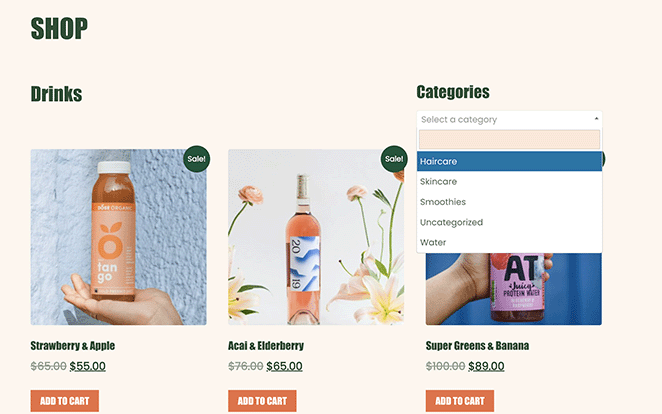Add Super Greens & Banana to cart
Image resolution: width=662 pixels, height=414 pixels.
point(460,401)
